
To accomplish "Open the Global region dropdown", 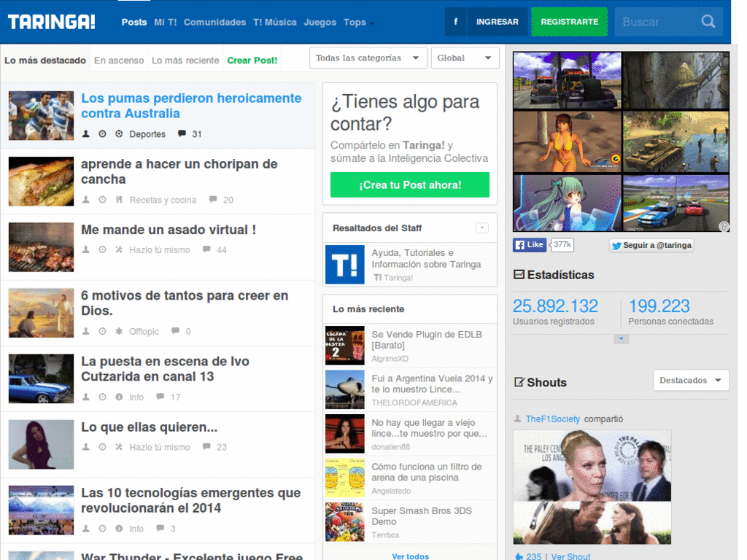I will point(465,58).
